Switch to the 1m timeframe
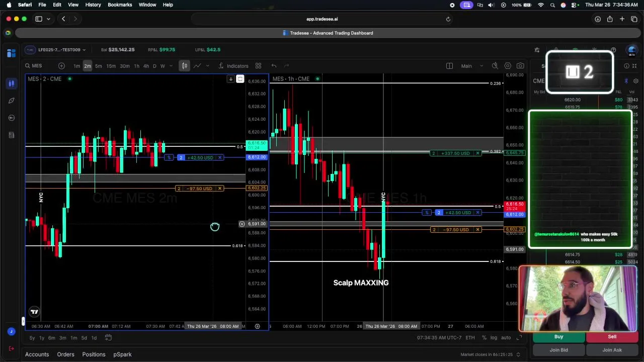This screenshot has height=362, width=644. pyautogui.click(x=76, y=66)
